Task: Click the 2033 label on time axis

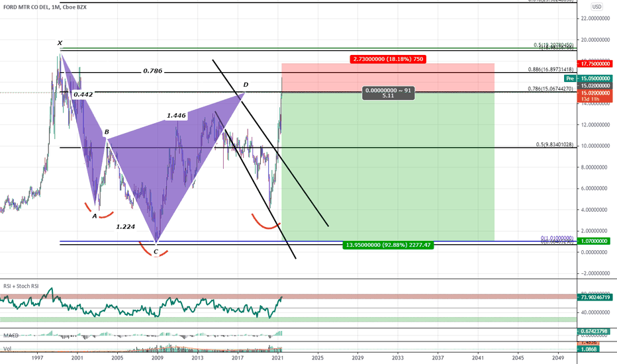Action: (x=398, y=358)
